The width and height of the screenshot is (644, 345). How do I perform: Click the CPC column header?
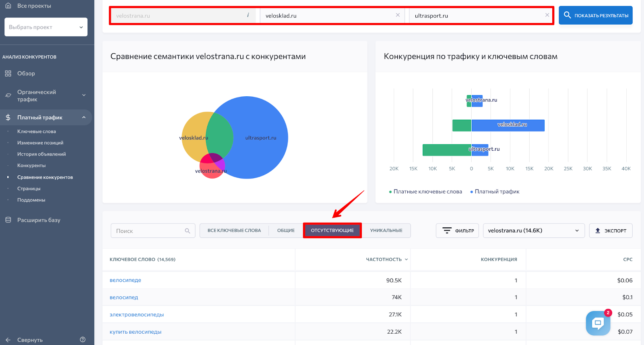click(x=628, y=259)
